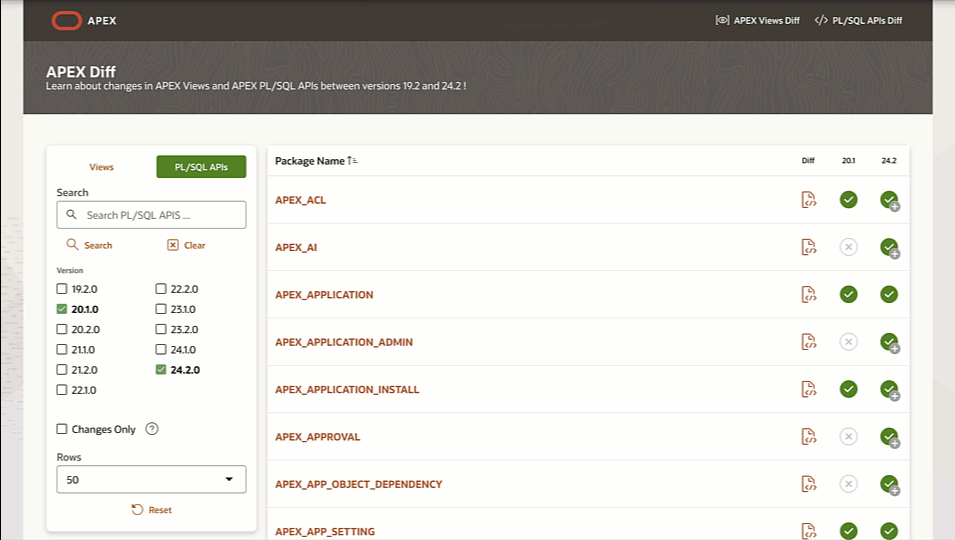955x540 pixels.
Task: Click the magnifier icon inside search box
Action: point(71,215)
